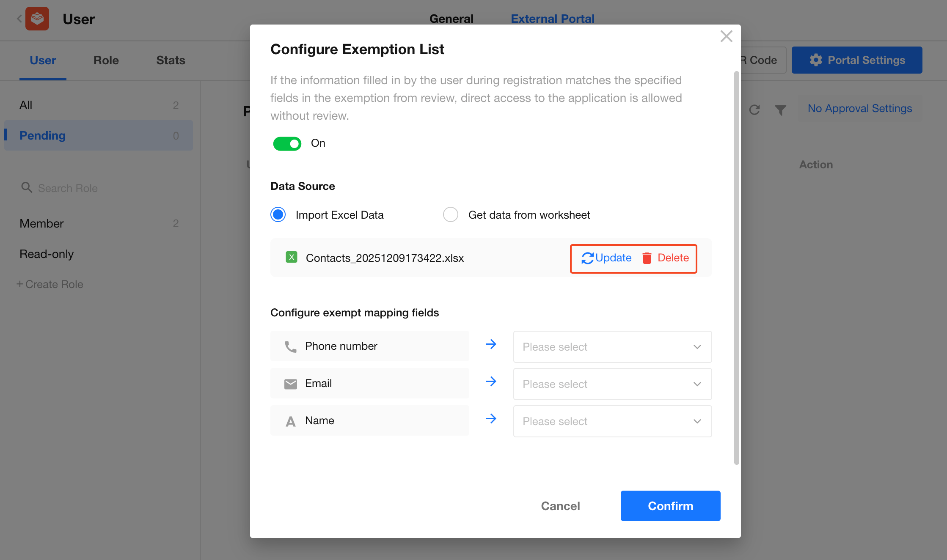Open the Name mapping select box
This screenshot has height=560, width=947.
pyautogui.click(x=612, y=421)
